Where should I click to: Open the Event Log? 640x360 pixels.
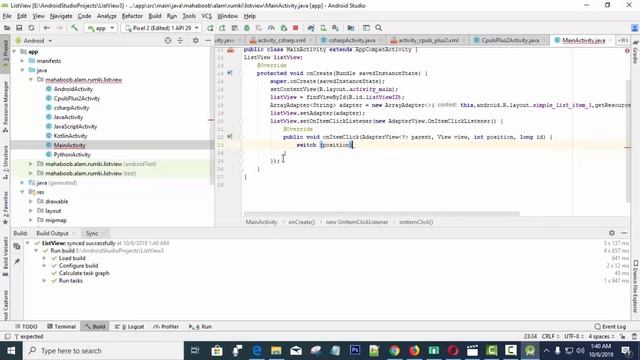click(610, 327)
